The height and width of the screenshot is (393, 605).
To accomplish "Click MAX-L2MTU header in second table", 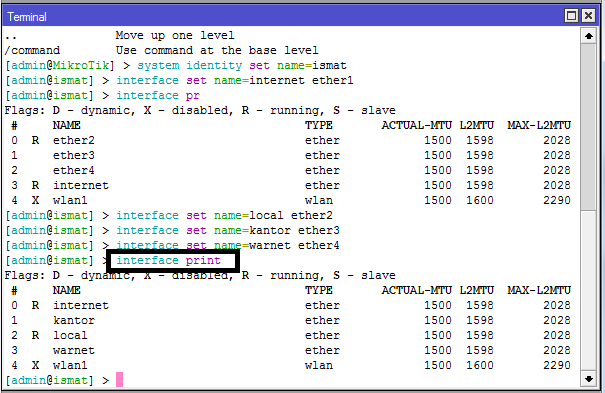I will coord(539,290).
